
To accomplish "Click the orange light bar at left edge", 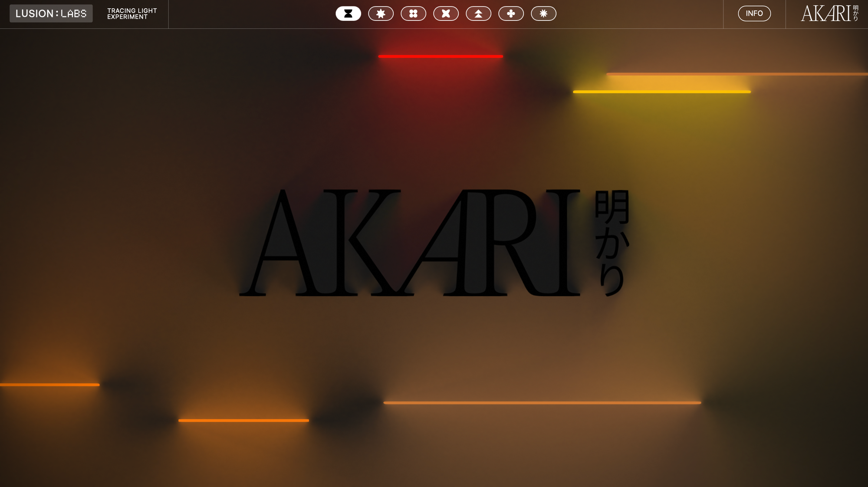I will pos(49,385).
